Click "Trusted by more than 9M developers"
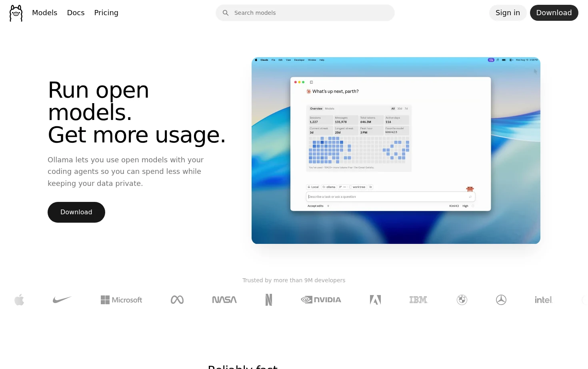Viewport: 588px width, 369px height. point(294,280)
